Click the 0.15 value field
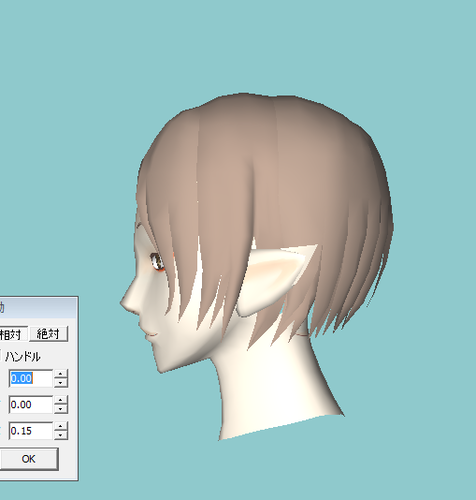 tap(31, 431)
